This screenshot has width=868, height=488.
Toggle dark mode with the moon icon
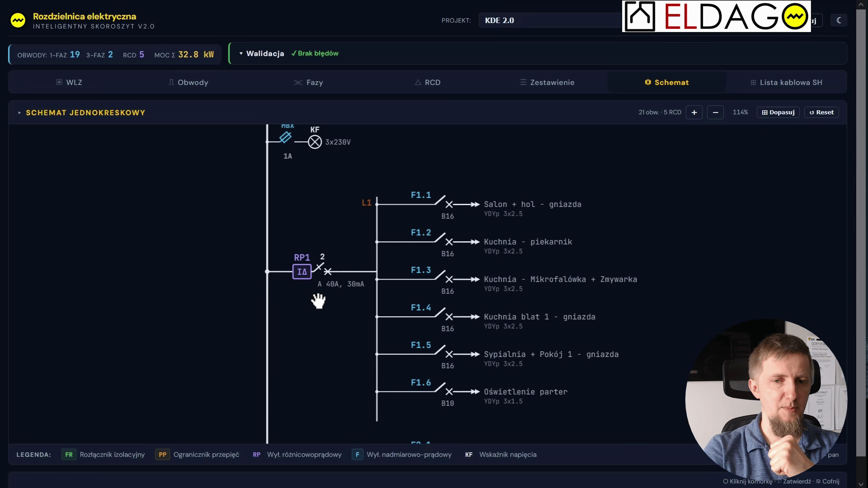(839, 20)
